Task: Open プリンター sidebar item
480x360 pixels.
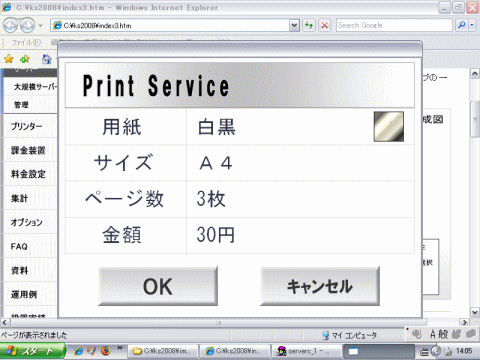Action: click(x=30, y=126)
